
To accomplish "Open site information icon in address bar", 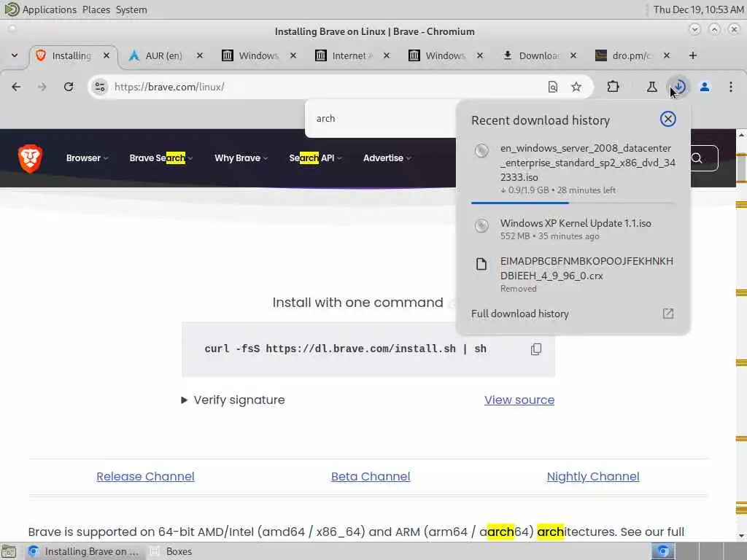I will point(99,87).
